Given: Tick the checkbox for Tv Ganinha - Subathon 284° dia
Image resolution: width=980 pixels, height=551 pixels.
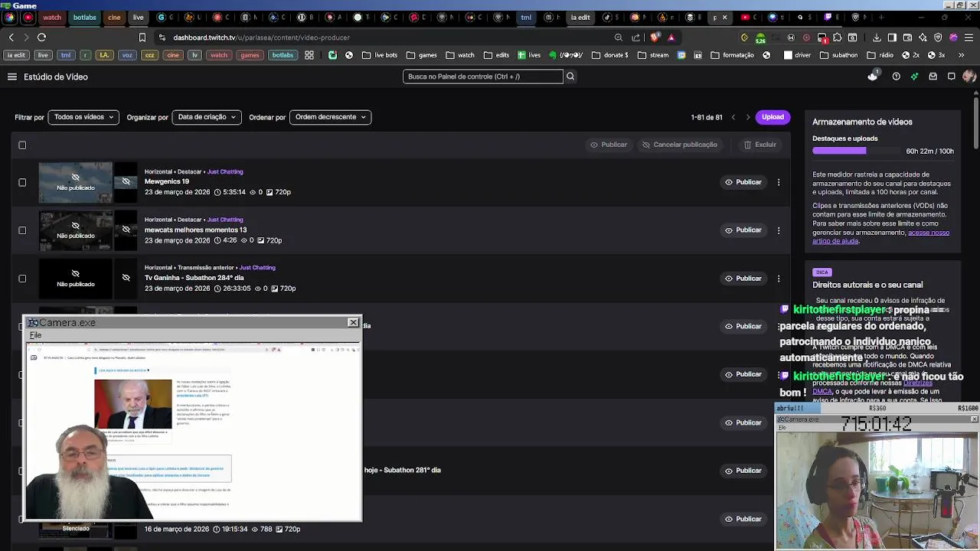Looking at the screenshot, I should [22, 278].
